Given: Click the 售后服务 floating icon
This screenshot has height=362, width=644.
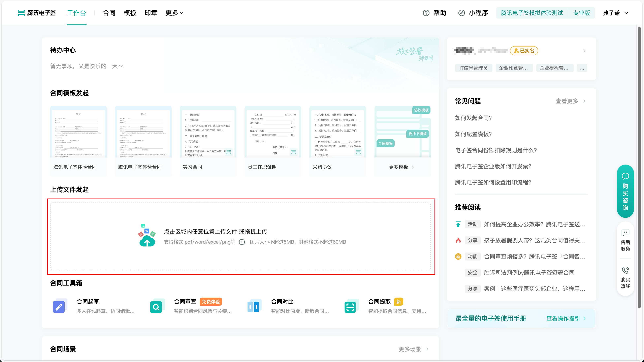Looking at the screenshot, I should point(626,239).
